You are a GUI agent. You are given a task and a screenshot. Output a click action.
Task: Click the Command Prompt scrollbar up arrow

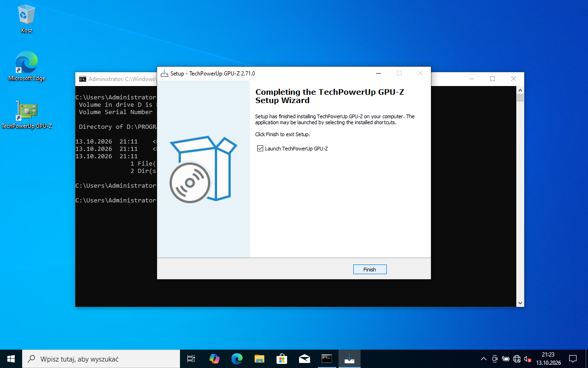click(520, 90)
